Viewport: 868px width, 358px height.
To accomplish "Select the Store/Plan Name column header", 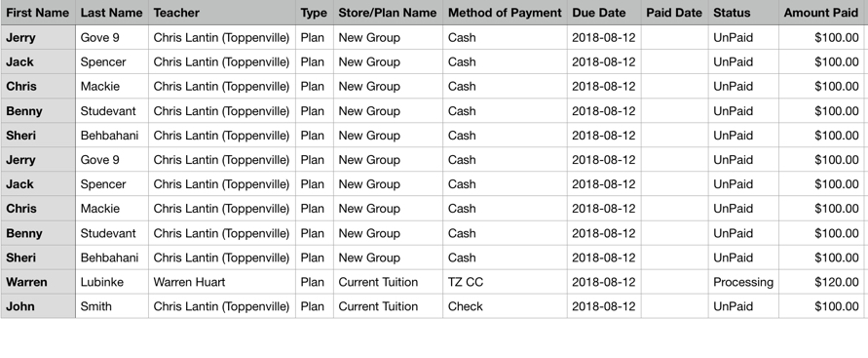I will [388, 13].
